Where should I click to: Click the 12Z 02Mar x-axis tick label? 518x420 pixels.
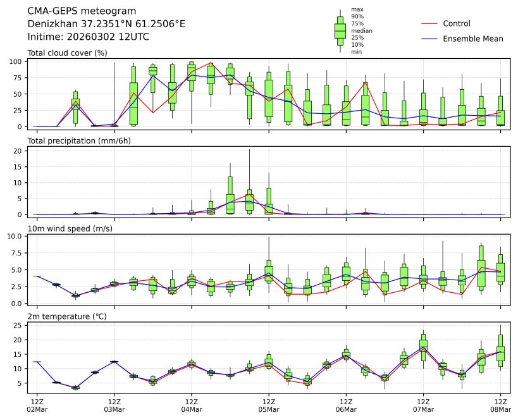(37, 405)
